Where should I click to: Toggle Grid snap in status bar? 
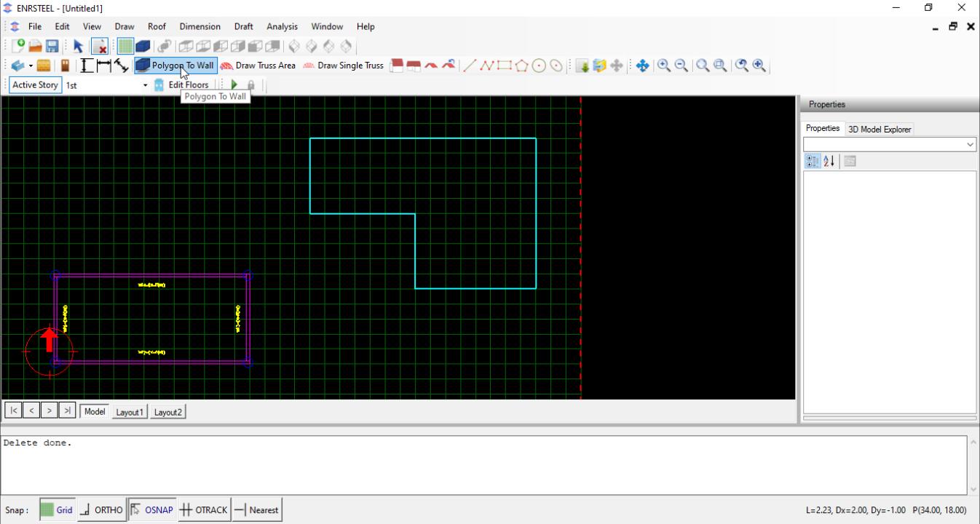(57, 510)
